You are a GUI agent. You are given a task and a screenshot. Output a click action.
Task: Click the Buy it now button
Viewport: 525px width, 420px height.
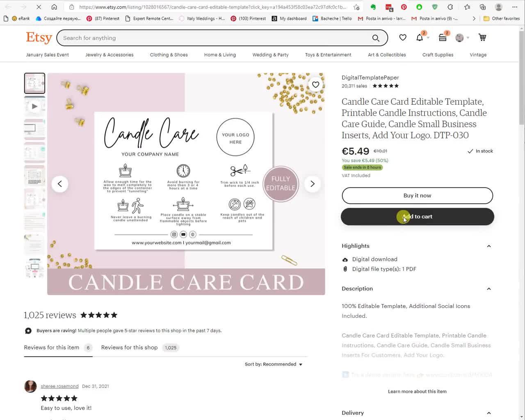(x=417, y=196)
